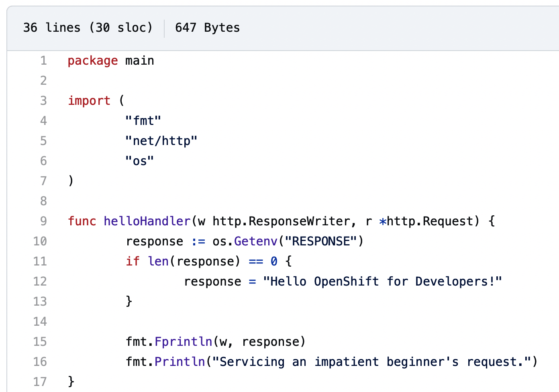
Task: Click the "net/http" import string
Action: tap(161, 141)
